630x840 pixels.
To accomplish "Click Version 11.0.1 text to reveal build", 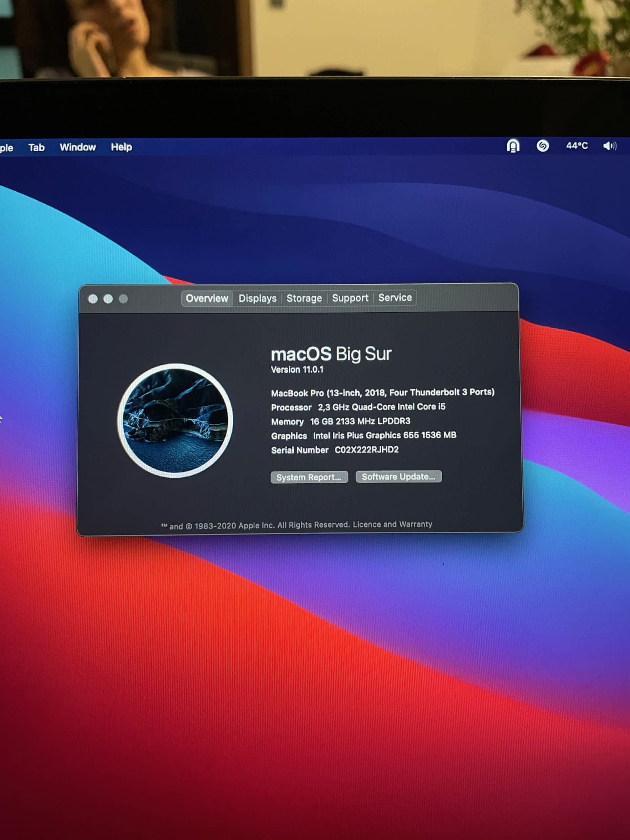I will coord(297,369).
